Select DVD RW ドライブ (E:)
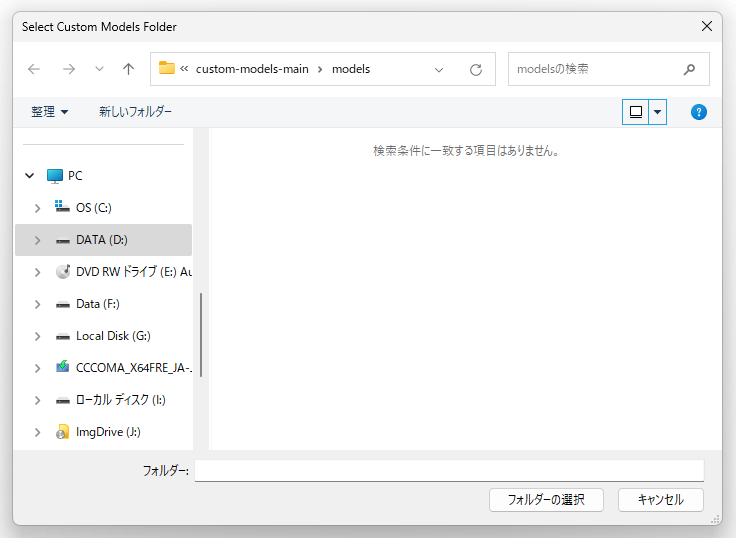 click(134, 272)
